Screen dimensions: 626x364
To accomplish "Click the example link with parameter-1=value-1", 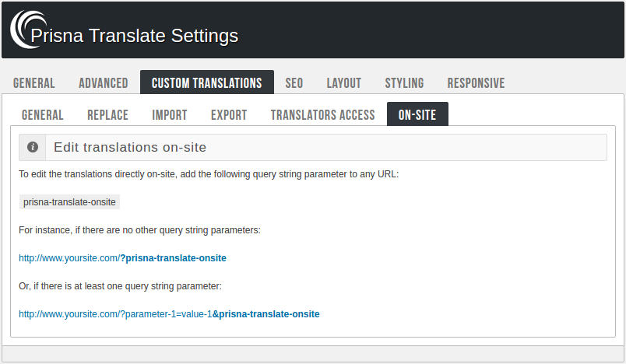I will 169,314.
